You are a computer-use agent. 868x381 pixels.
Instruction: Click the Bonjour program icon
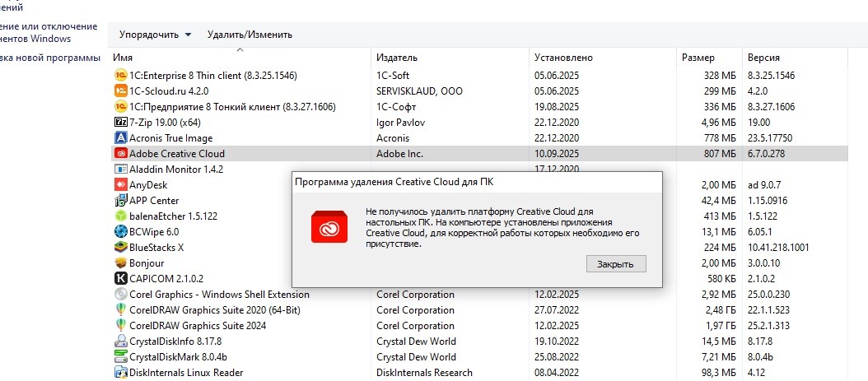pos(121,263)
